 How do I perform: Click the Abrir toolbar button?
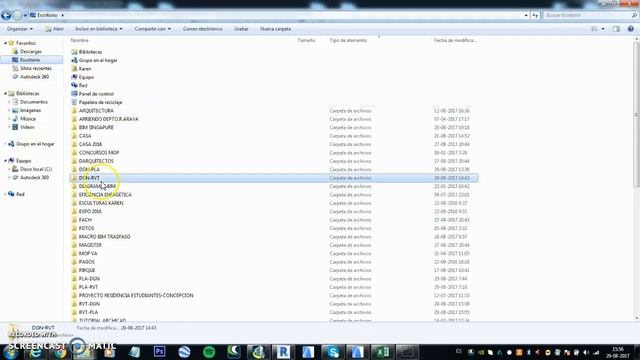pyautogui.click(x=54, y=29)
